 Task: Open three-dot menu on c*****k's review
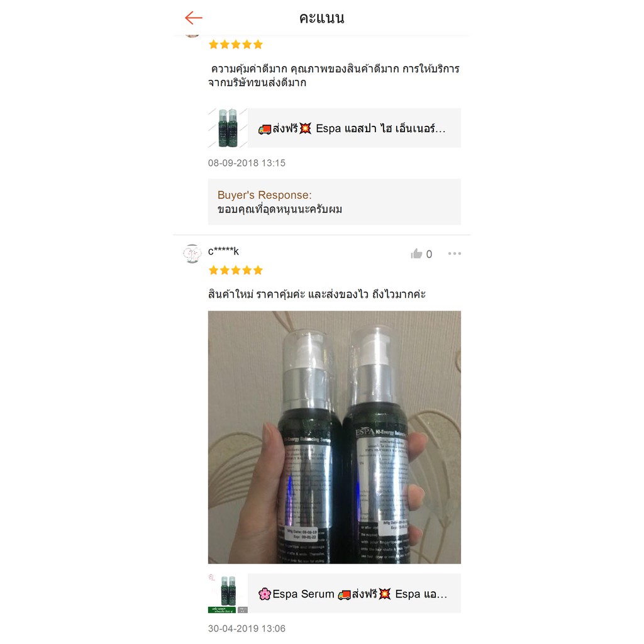454,253
